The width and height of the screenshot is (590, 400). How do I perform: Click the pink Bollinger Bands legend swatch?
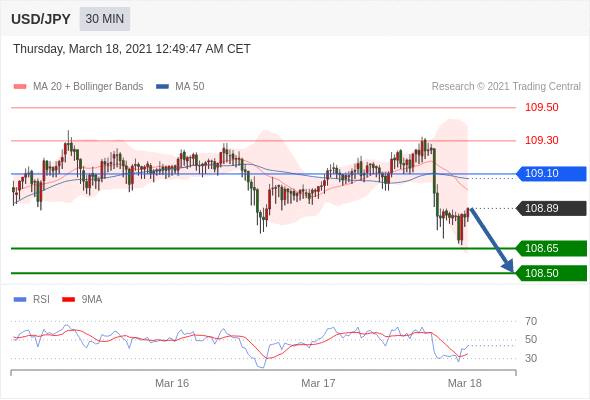(20, 87)
